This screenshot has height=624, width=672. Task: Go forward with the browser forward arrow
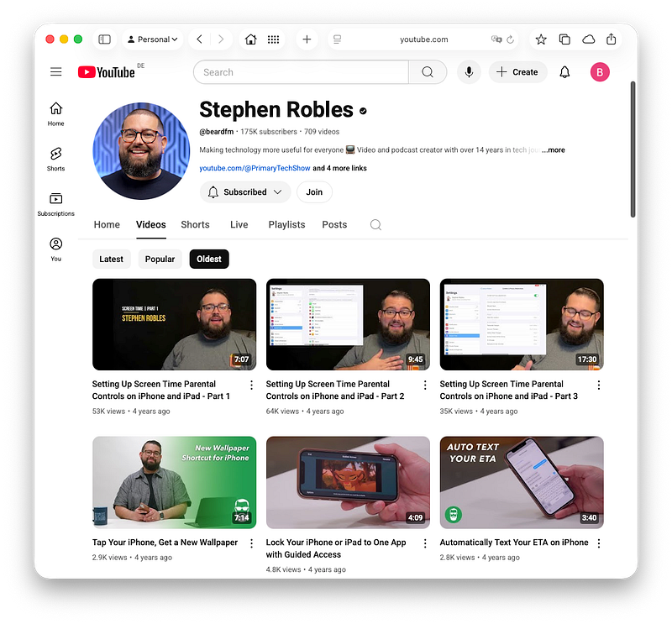[221, 39]
